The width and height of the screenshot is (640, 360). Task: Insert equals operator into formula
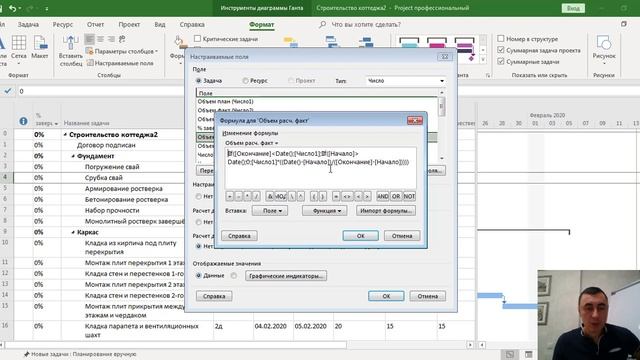(x=336, y=196)
